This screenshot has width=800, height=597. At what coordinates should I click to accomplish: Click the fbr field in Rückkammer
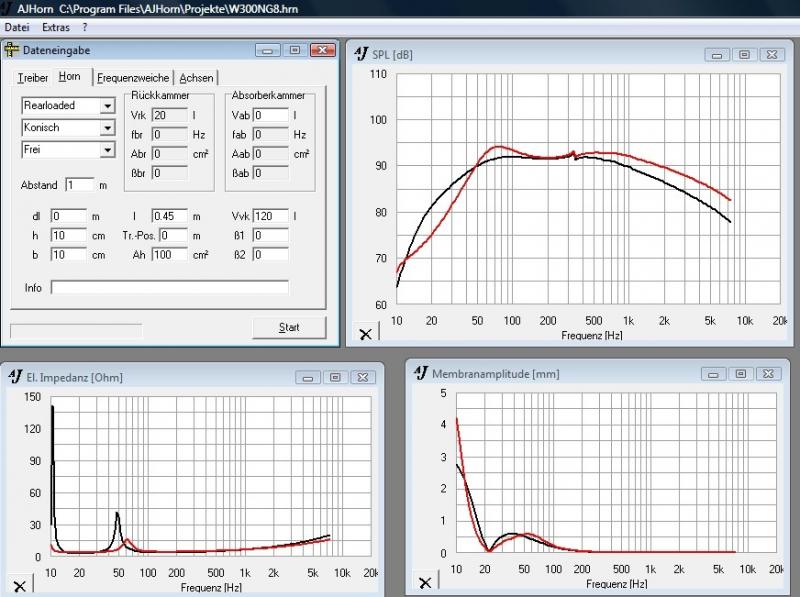169,135
